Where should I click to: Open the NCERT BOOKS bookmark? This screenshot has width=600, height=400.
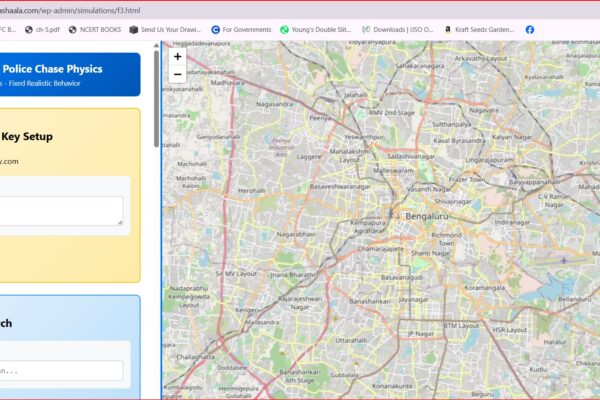coord(94,30)
